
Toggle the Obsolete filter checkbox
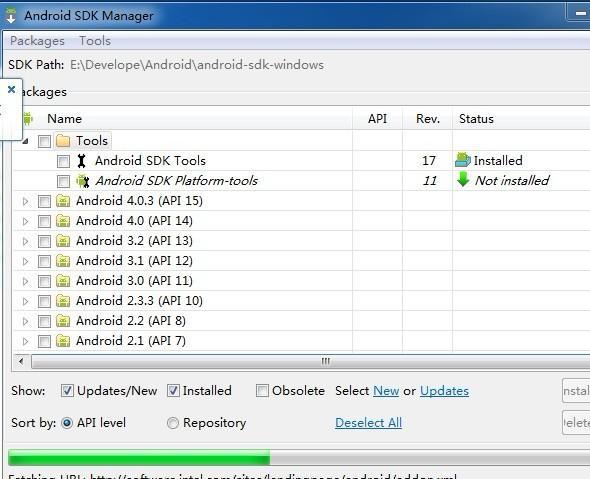point(262,391)
